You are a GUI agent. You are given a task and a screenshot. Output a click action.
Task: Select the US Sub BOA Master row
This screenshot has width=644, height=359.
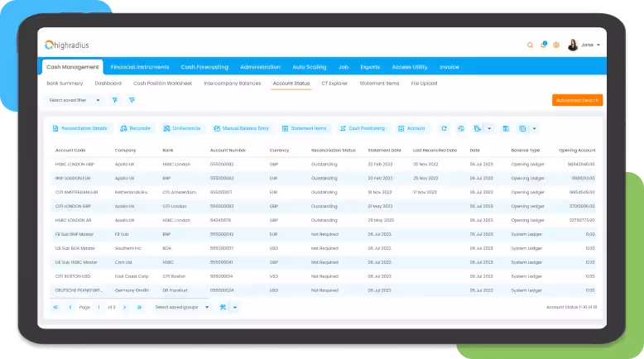324,248
